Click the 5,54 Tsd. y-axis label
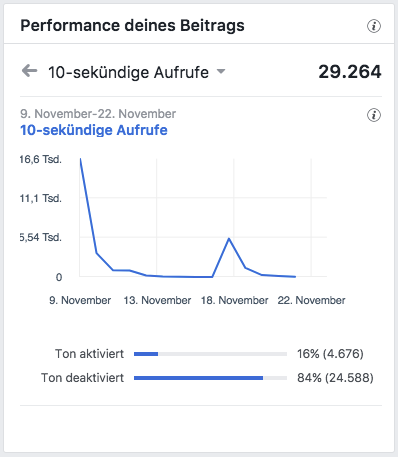Screen dimensions: 398x457 pos(41,237)
